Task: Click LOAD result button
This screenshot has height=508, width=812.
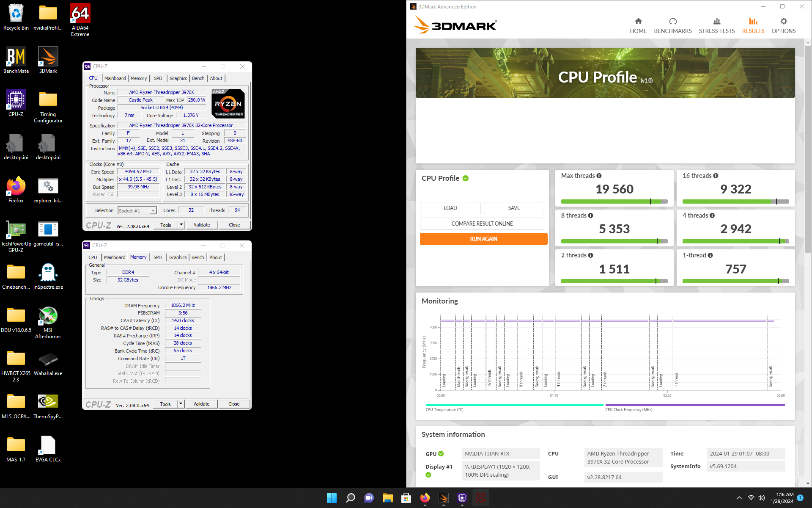Action: point(450,208)
